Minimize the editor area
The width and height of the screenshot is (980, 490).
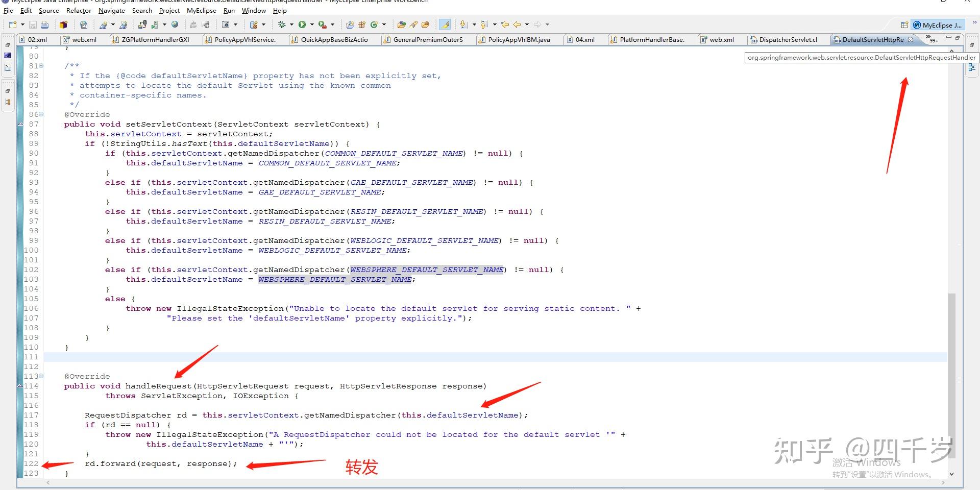949,37
